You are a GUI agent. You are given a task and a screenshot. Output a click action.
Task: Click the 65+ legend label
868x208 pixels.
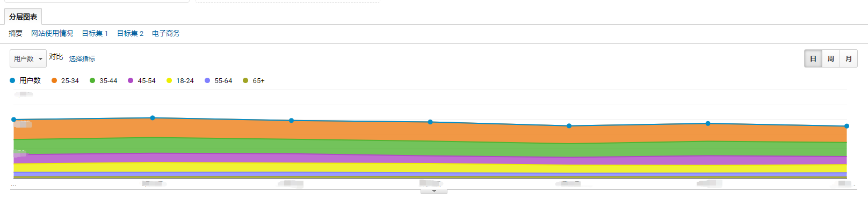pyautogui.click(x=258, y=81)
